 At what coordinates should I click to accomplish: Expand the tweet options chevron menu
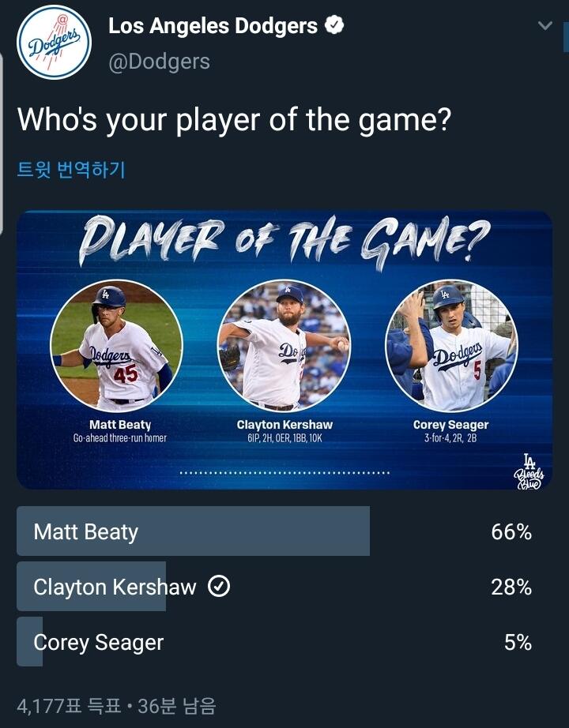[545, 25]
